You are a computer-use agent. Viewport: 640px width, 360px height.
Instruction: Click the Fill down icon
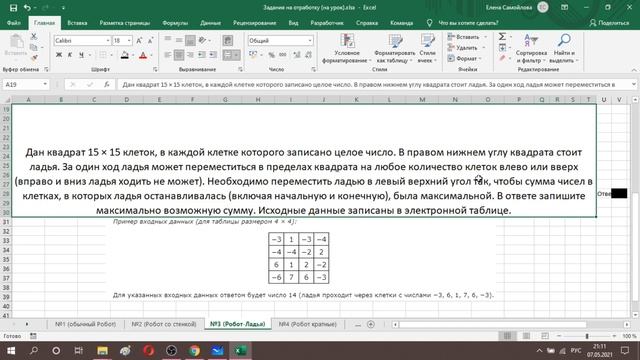[502, 48]
